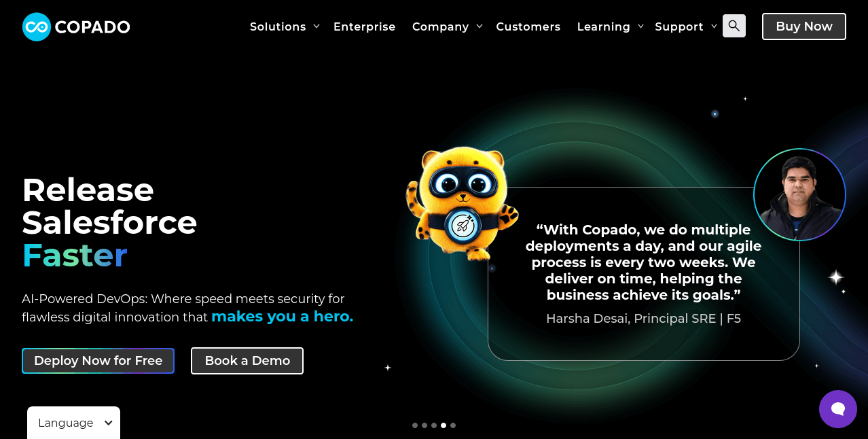
Task: Click Deploy Now for Free button
Action: [98, 361]
